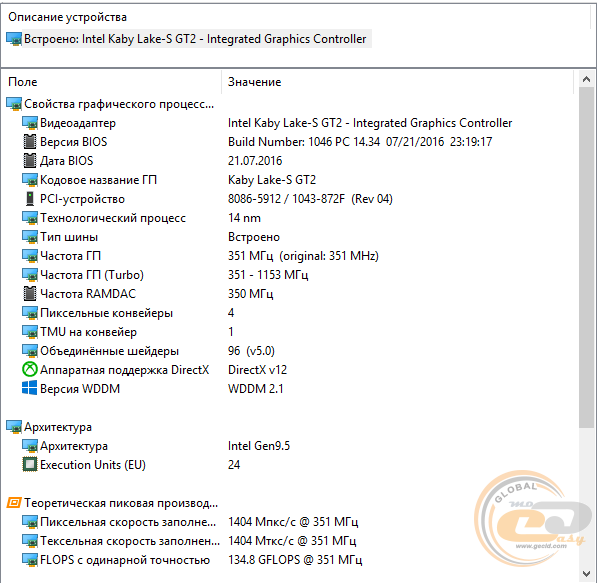The height and width of the screenshot is (583, 597).
Task: Click the Intel Gen9.5 value
Action: click(259, 446)
